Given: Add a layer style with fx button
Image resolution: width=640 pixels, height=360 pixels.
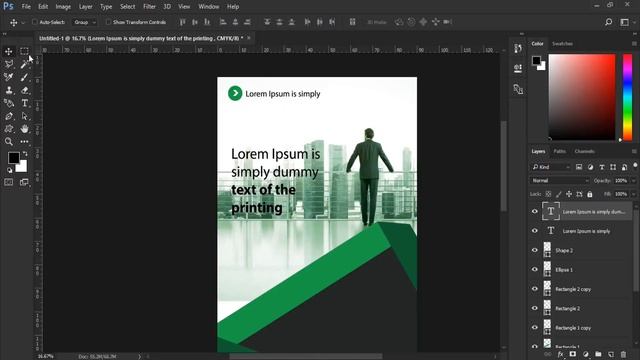Looking at the screenshot, I should 560,354.
